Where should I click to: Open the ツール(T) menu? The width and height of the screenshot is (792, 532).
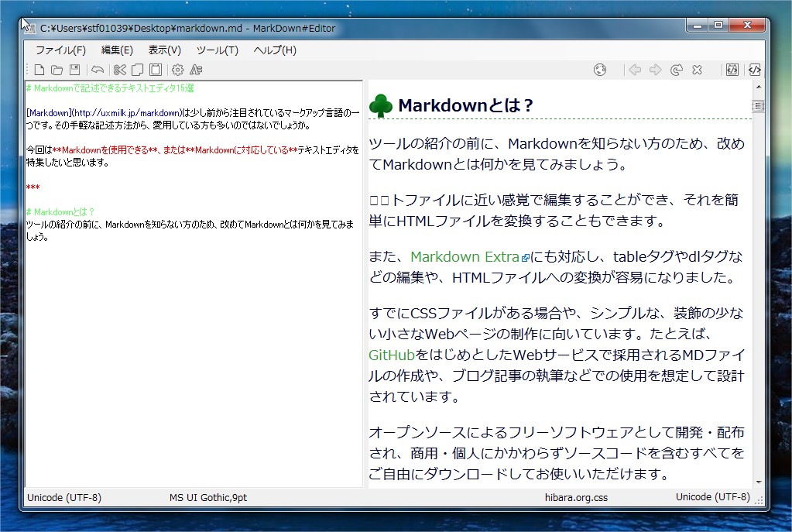tap(218, 50)
